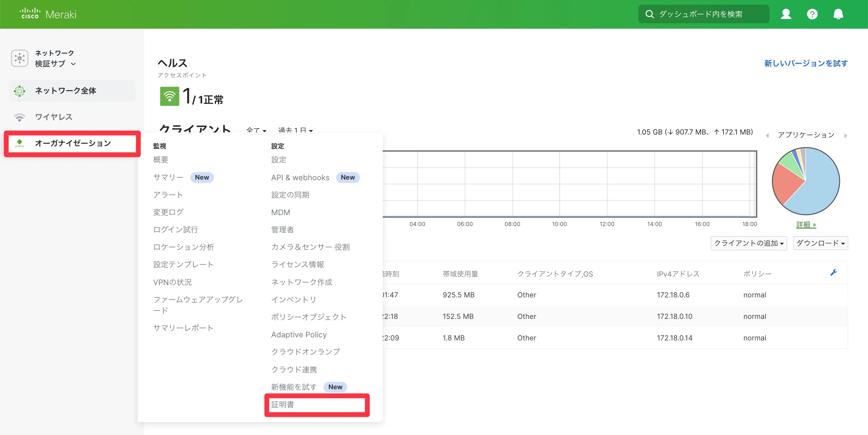The height and width of the screenshot is (435, 868).
Task: Click the wrench icon in the table header
Action: coord(833,272)
